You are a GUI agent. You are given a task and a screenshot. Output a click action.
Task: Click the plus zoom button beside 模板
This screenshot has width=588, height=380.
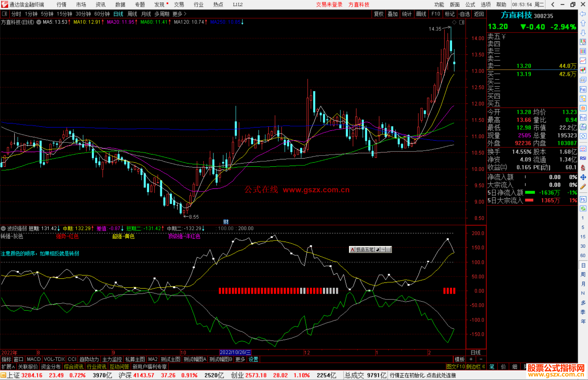point(471,359)
